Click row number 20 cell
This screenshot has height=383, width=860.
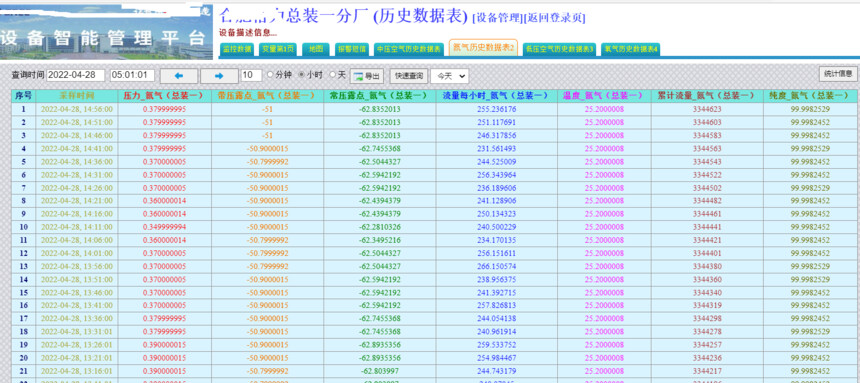tap(23, 358)
